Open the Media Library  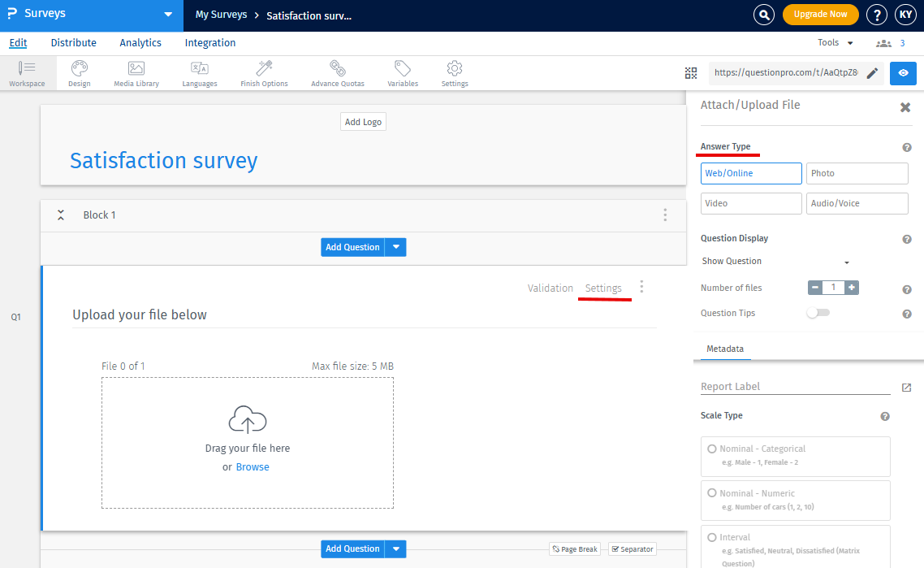click(135, 72)
